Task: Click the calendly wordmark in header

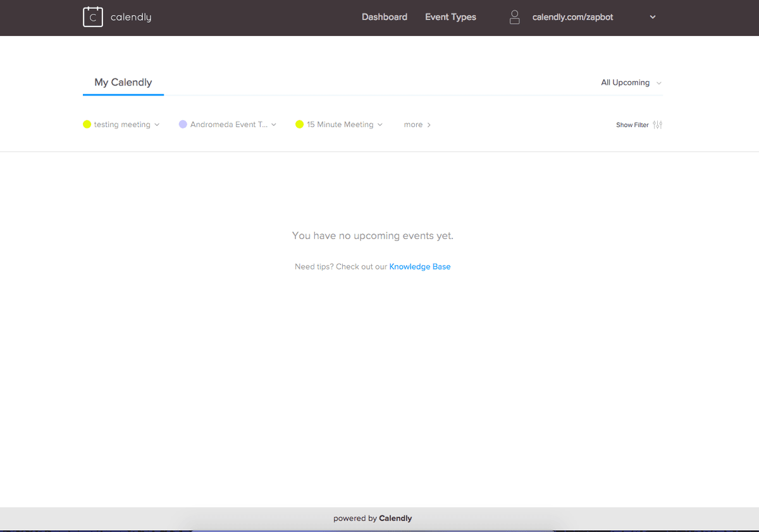Action: (131, 17)
